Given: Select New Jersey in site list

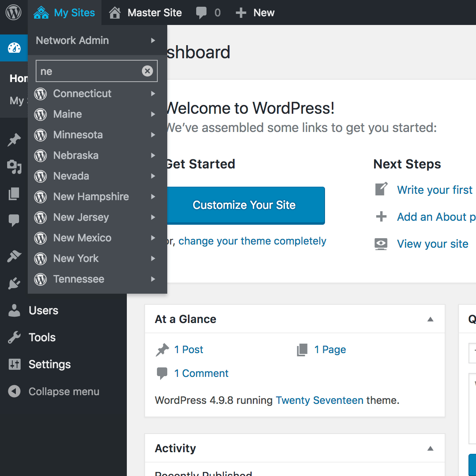Looking at the screenshot, I should (x=97, y=217).
